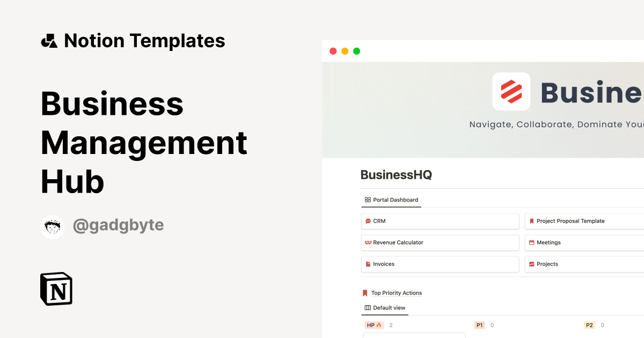Viewport: 644px width, 338px height.
Task: Click the red hexagon logo in the banner
Action: pos(511,91)
